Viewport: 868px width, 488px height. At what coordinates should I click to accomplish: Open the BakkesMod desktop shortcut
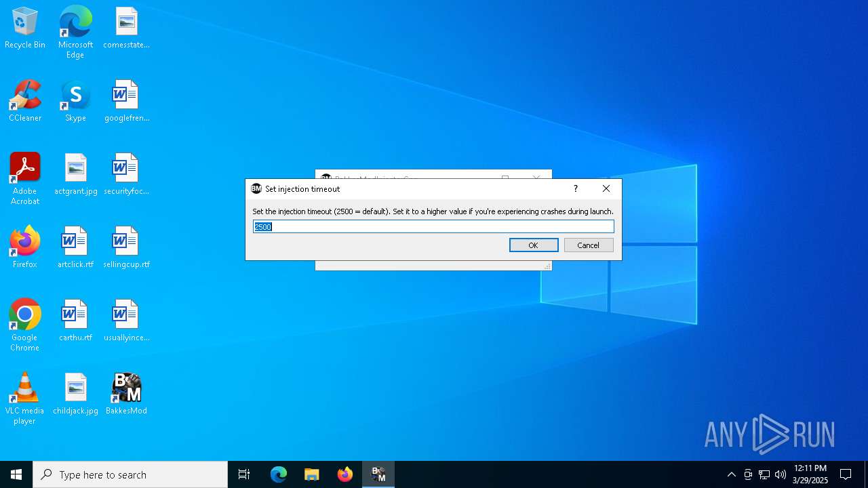coord(126,394)
